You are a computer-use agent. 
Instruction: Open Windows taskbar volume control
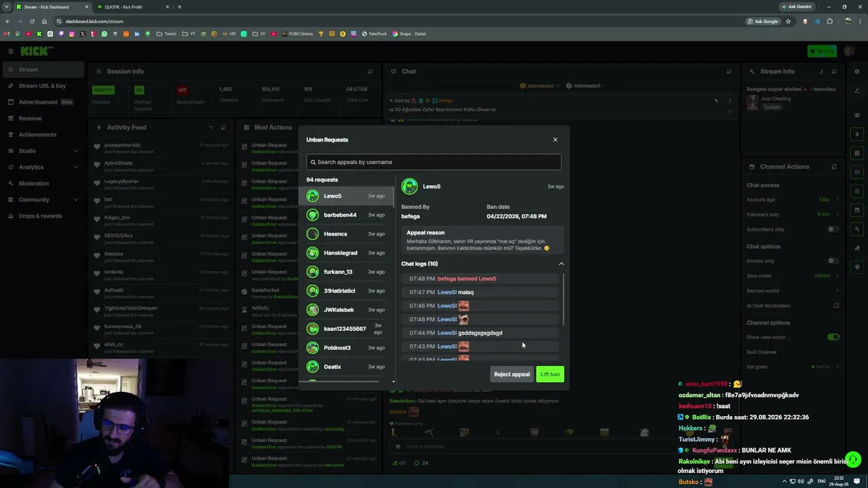point(800,481)
